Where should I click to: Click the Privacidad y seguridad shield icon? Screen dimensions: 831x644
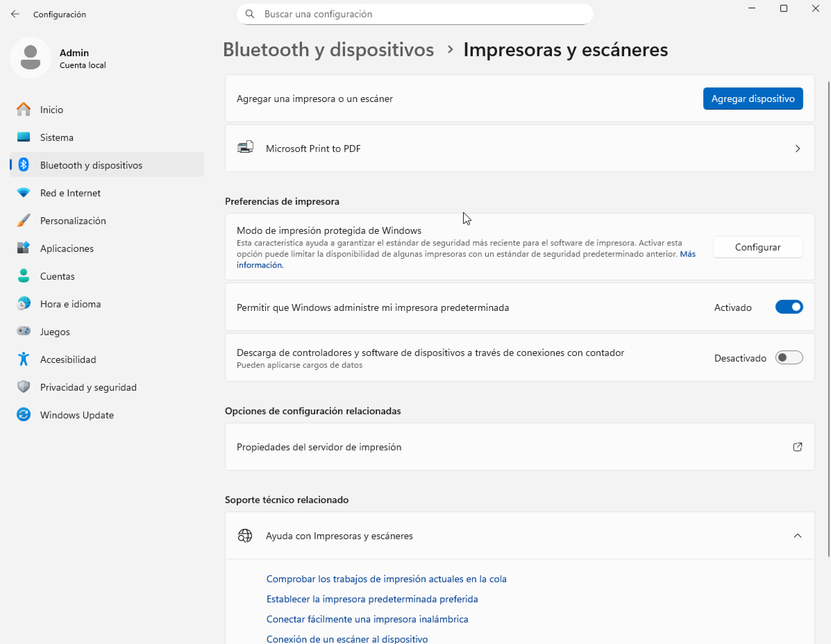tap(24, 387)
